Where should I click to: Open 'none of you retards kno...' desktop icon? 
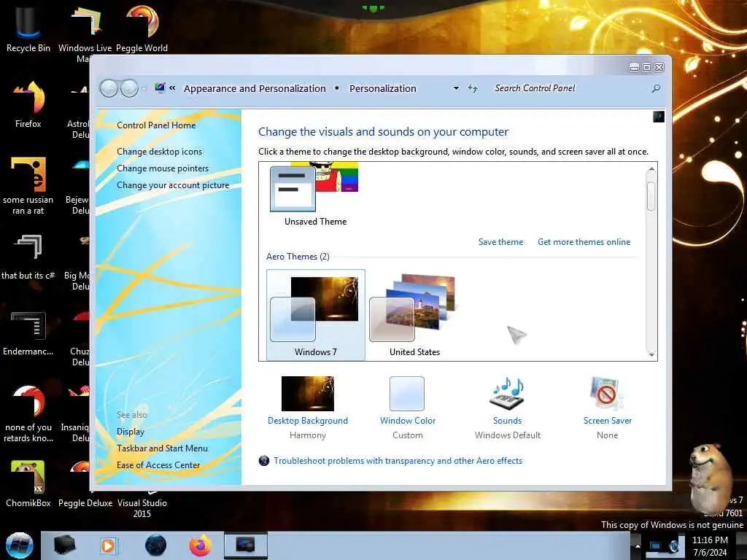coord(28,413)
